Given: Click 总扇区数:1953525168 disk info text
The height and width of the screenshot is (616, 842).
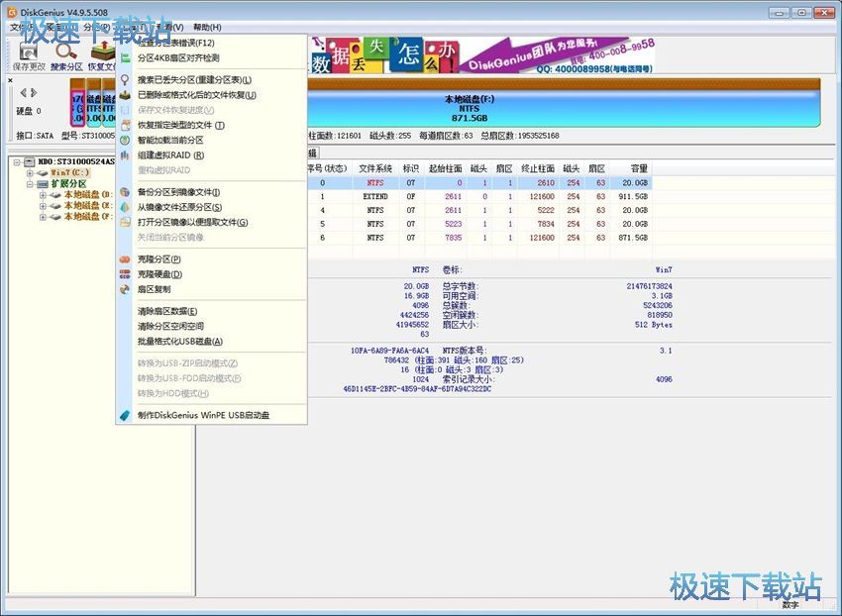Looking at the screenshot, I should point(520,136).
